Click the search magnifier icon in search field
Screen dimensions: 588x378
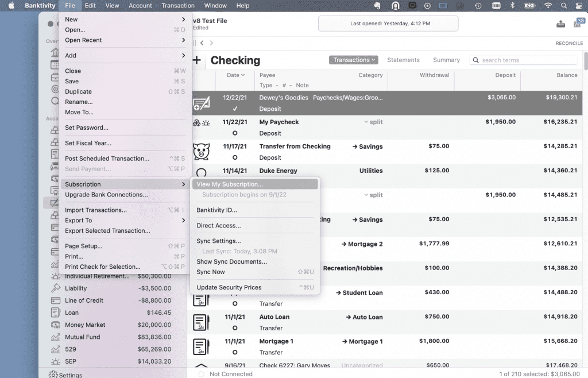(x=475, y=60)
